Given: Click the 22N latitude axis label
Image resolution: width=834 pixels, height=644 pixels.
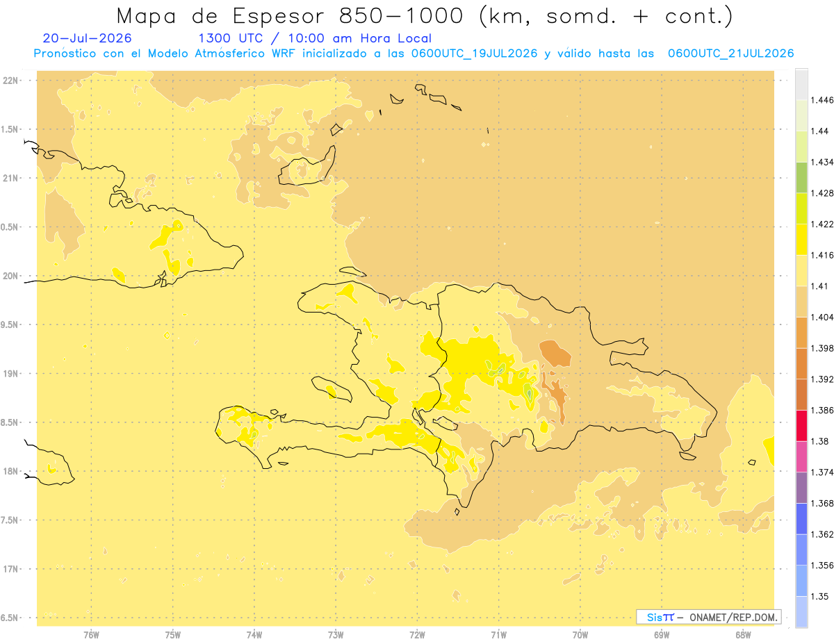Looking at the screenshot, I should [x=10, y=80].
